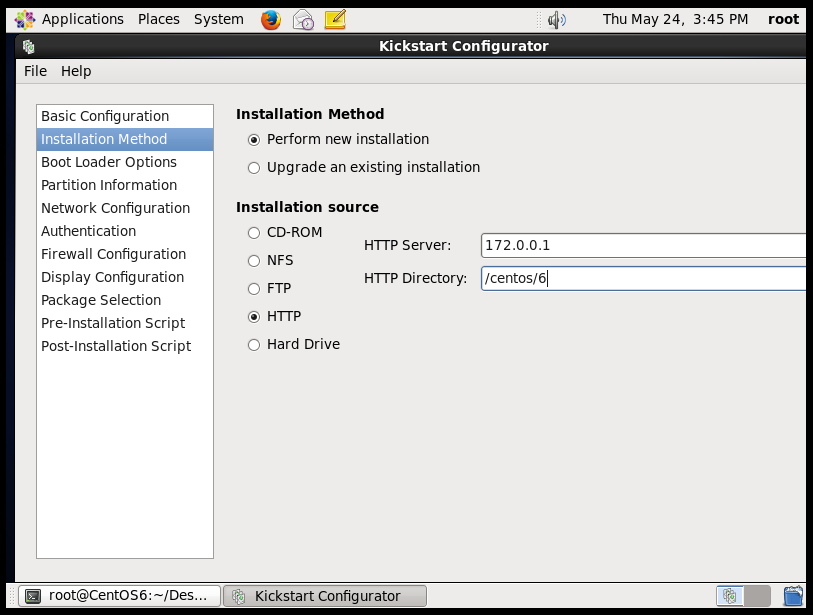Switch to root@CentOS6 terminal taskbar button

click(119, 596)
